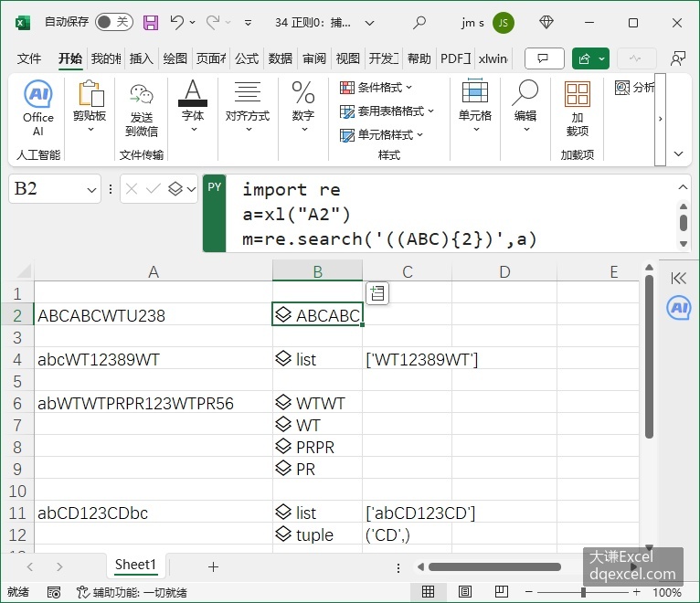Image resolution: width=700 pixels, height=603 pixels.
Task: Open the clipboard (剪贴板) menu
Action: pos(90,107)
